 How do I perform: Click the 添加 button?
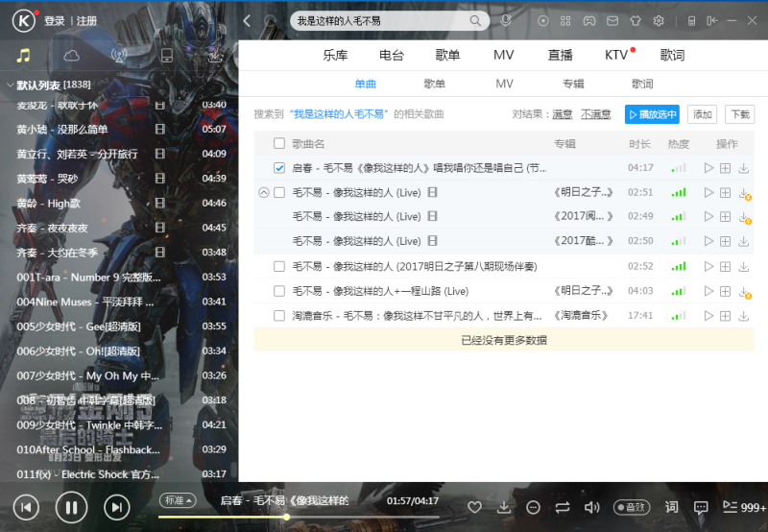pos(702,114)
